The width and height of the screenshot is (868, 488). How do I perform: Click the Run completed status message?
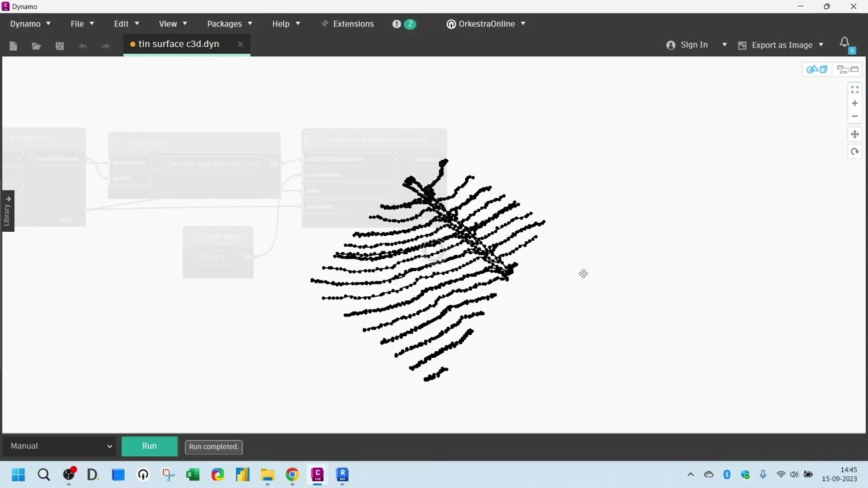[214, 447]
